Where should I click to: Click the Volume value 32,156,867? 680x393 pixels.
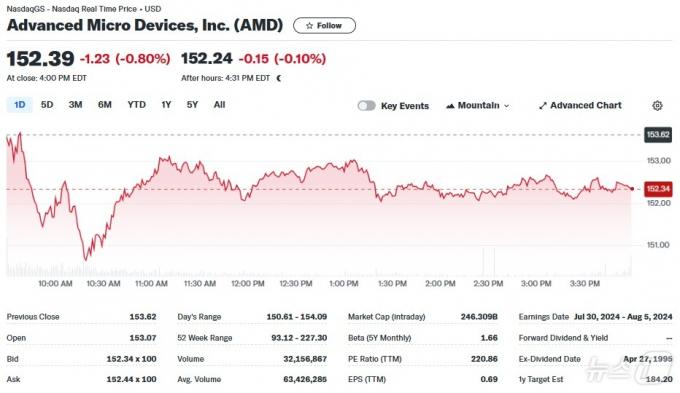pos(305,359)
